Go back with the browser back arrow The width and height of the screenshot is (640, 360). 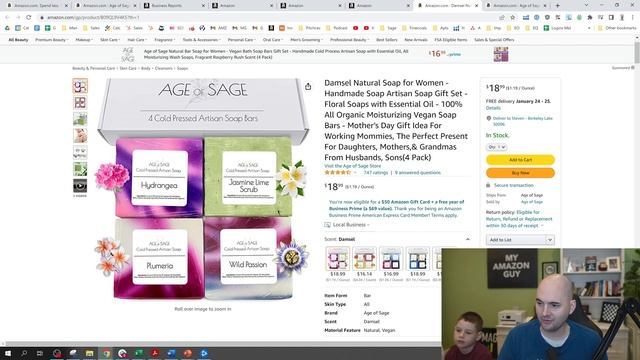(x=7, y=18)
